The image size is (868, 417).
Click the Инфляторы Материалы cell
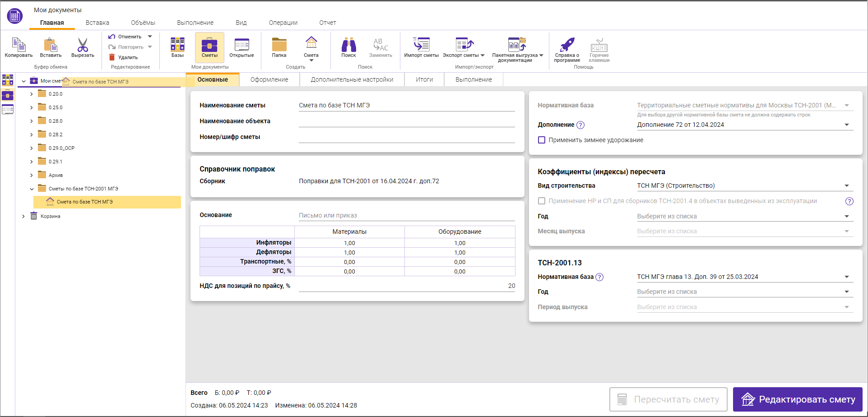coord(349,243)
